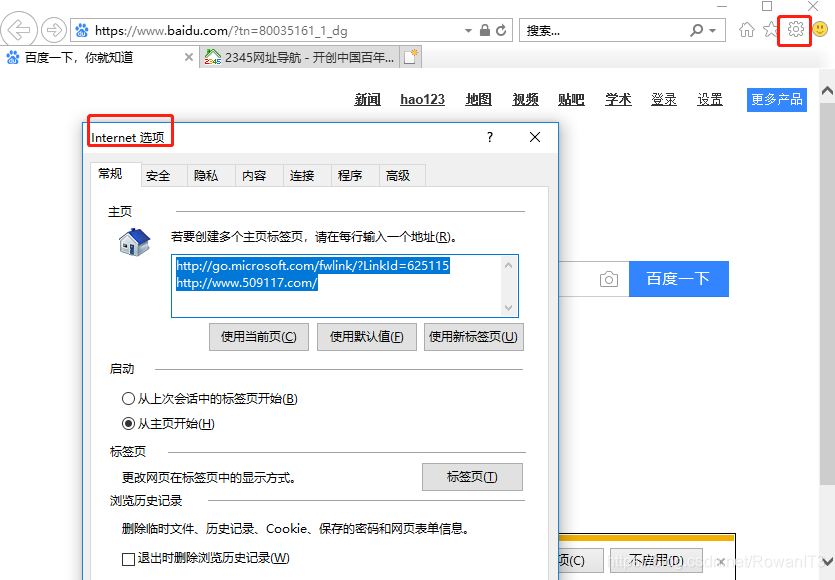
Task: Select 从主页开始(H) radio button
Action: tap(128, 423)
